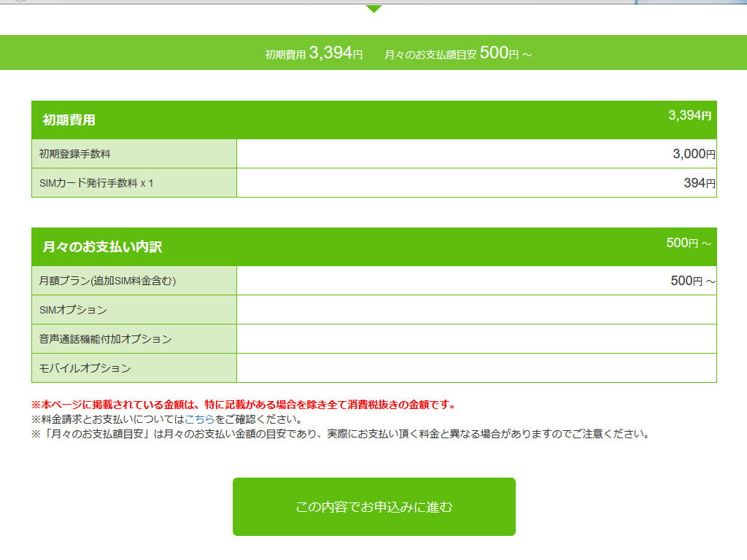Select the 音声通話機能付加オプション row label
This screenshot has width=747, height=560.
click(x=105, y=339)
